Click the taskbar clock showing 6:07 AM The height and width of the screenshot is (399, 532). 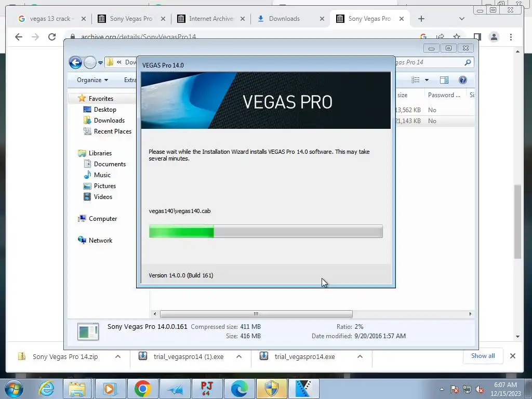click(505, 389)
